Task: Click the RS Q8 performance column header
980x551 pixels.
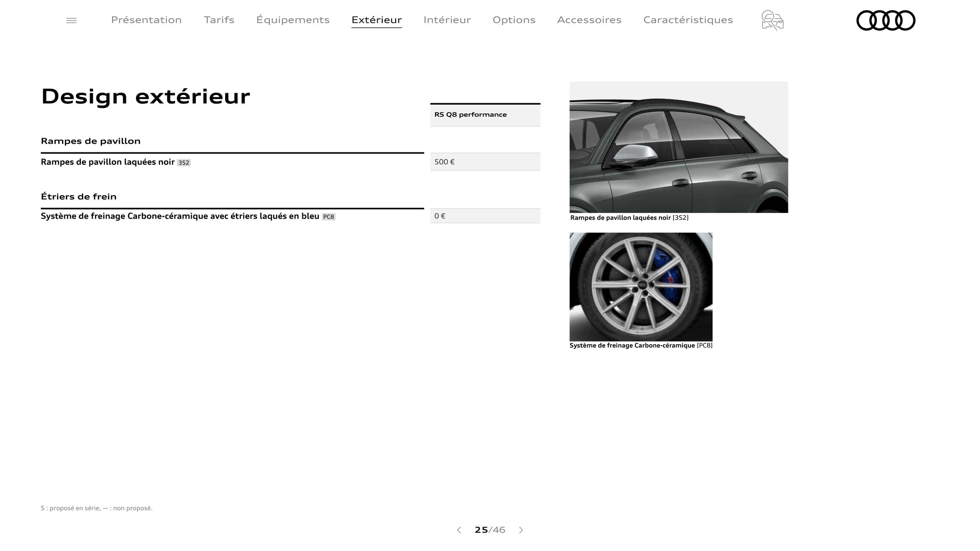Action: tap(485, 115)
